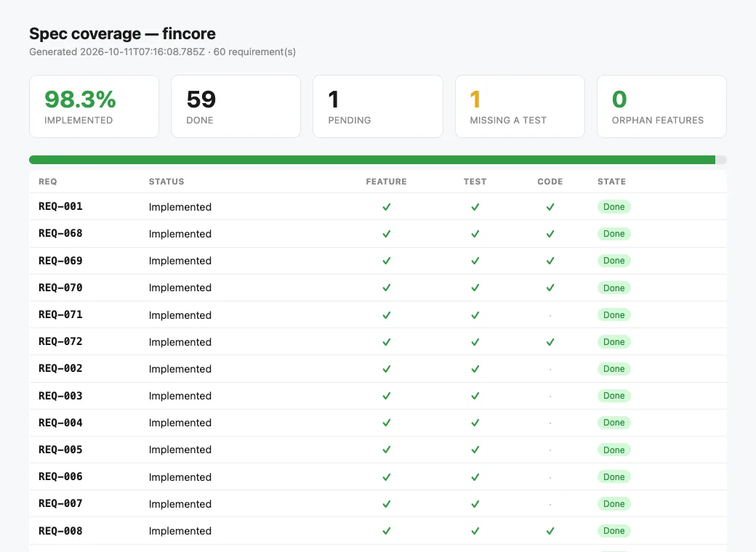Click the REQ column header

coord(48,182)
